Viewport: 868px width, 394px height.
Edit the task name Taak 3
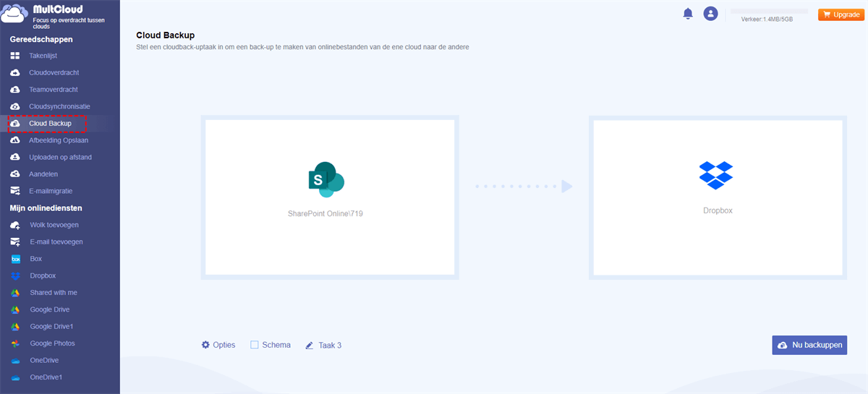(330, 346)
